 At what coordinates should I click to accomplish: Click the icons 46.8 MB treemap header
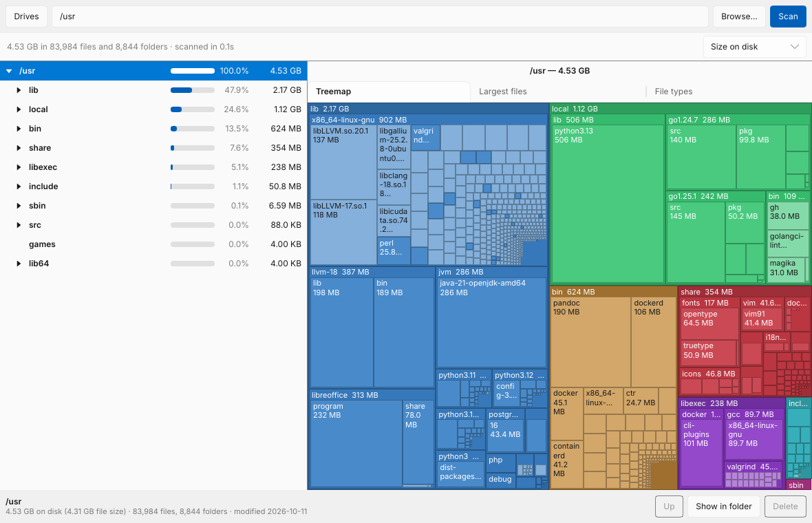click(709, 374)
